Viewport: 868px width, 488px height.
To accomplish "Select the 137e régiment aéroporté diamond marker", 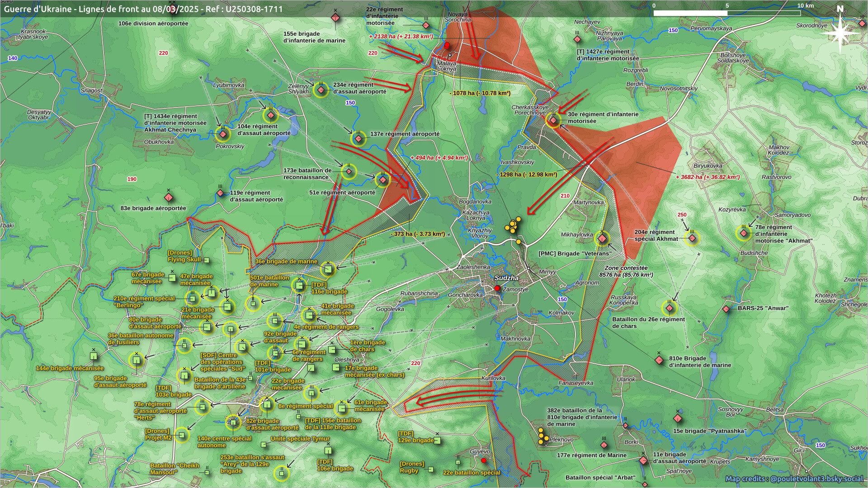I will coord(358,139).
